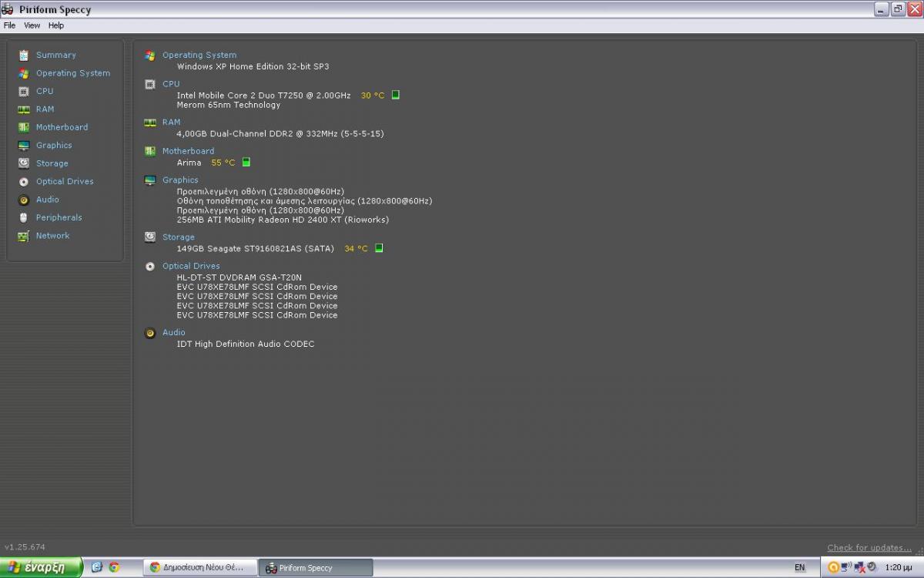Click Internet Explorer quick launch icon
The image size is (924, 578).
pyautogui.click(x=97, y=567)
